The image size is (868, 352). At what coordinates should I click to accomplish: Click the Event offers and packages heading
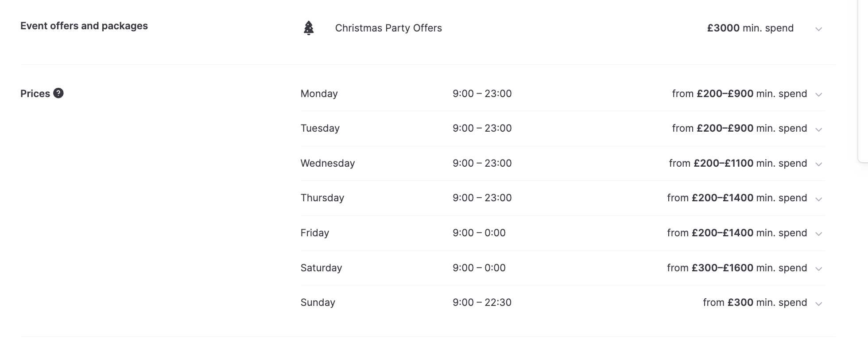pos(84,26)
